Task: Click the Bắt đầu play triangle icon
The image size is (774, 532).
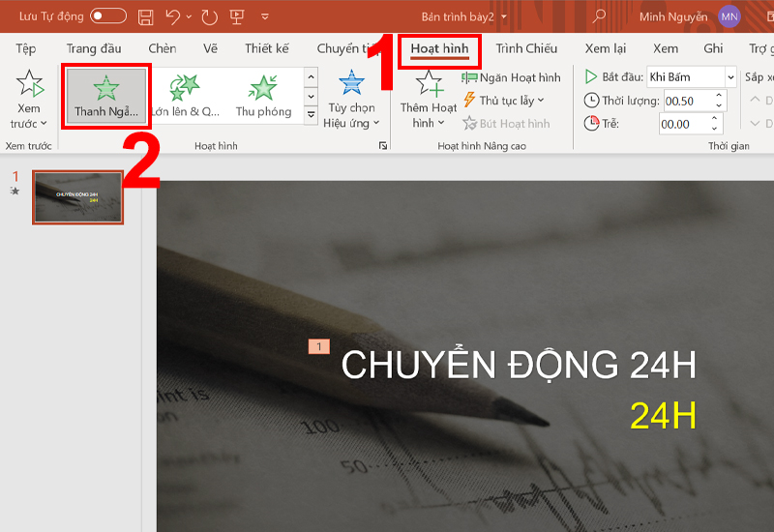Action: pyautogui.click(x=591, y=77)
